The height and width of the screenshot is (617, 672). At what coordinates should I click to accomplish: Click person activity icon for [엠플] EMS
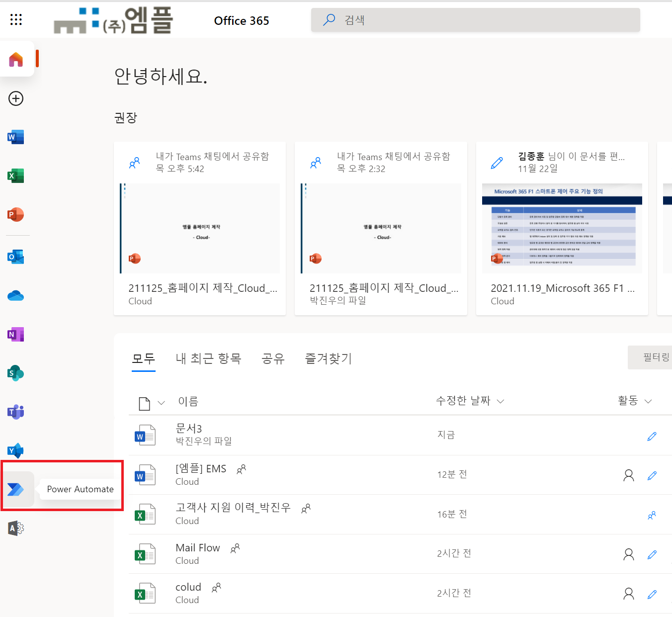pos(629,475)
